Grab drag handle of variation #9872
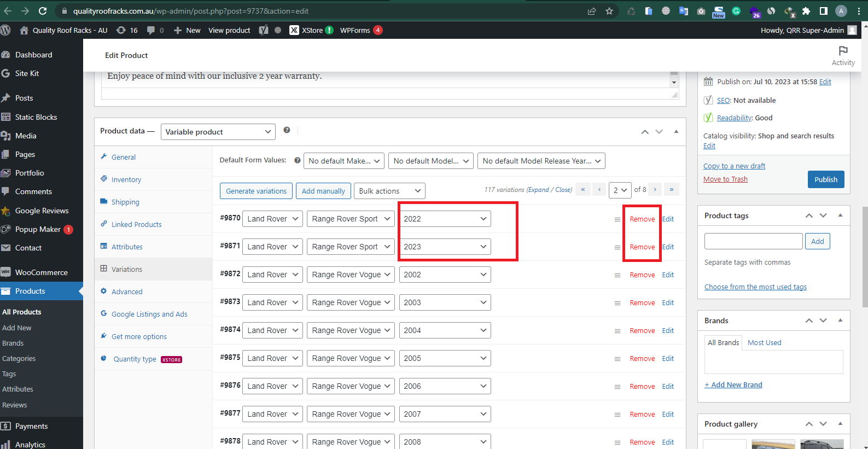868x449 pixels. 617,275
